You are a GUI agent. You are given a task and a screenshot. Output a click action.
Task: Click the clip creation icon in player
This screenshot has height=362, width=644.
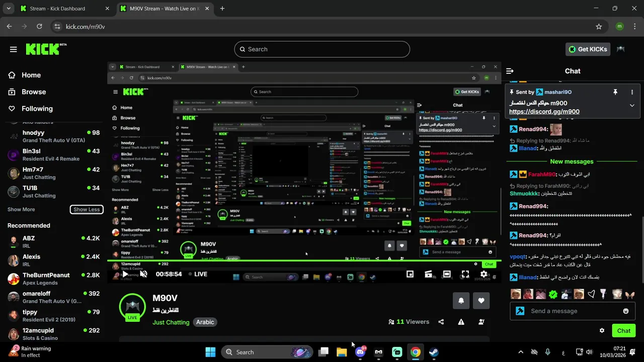pyautogui.click(x=429, y=274)
